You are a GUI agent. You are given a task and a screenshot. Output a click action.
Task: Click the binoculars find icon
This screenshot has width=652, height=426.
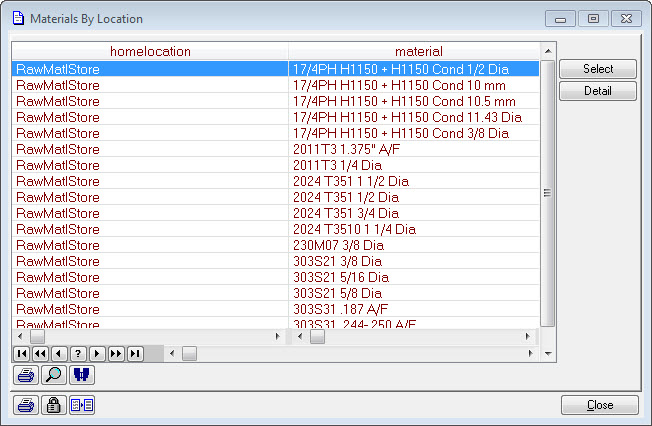pyautogui.click(x=82, y=375)
